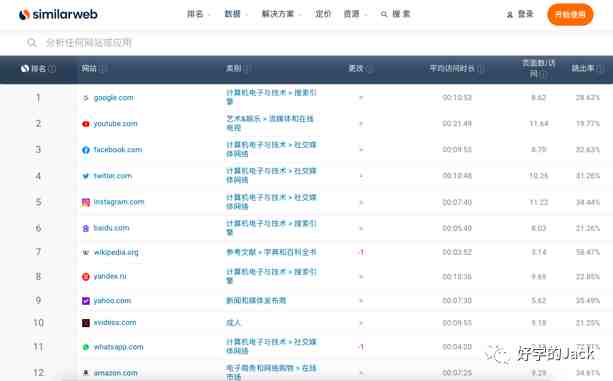Click the 登录 login link
This screenshot has height=381, width=613.
(x=520, y=14)
